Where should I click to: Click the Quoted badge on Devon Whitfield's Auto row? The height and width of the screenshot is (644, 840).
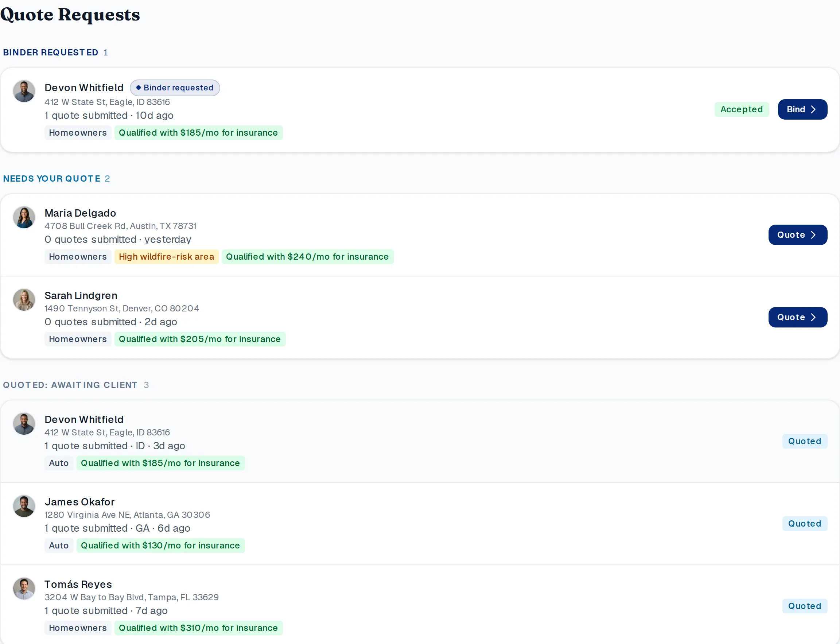click(804, 441)
